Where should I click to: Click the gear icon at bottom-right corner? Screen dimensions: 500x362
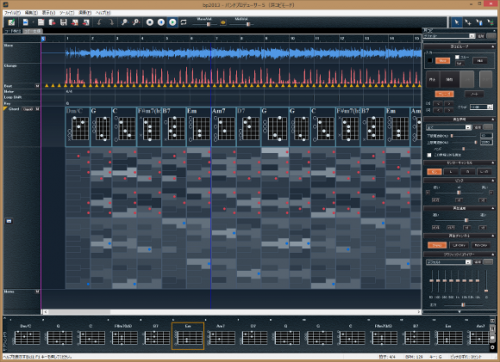(492, 347)
